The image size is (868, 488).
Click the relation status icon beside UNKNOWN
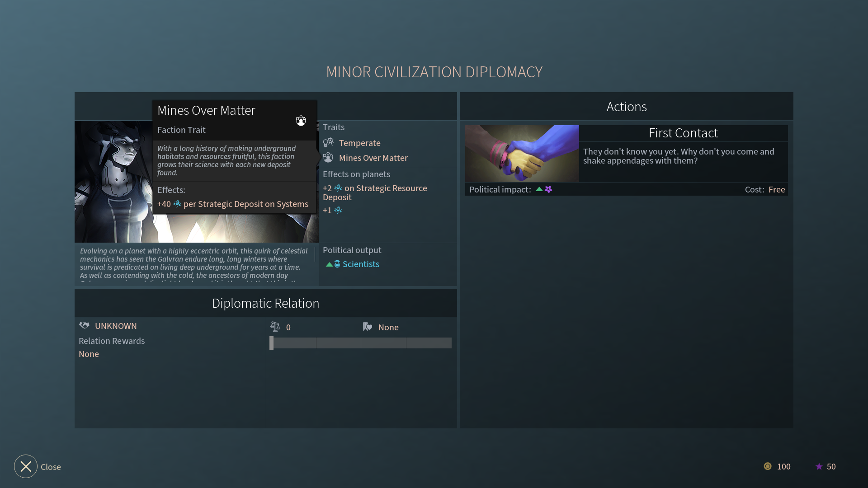click(84, 325)
